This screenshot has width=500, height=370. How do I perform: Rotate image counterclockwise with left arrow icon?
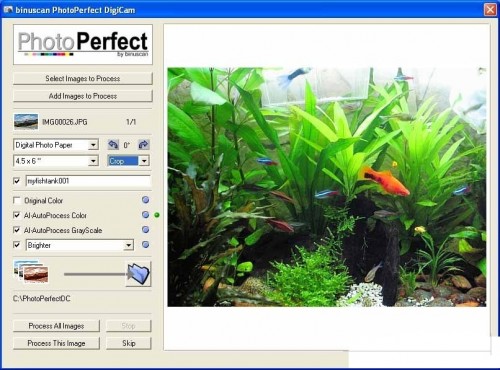coord(113,145)
